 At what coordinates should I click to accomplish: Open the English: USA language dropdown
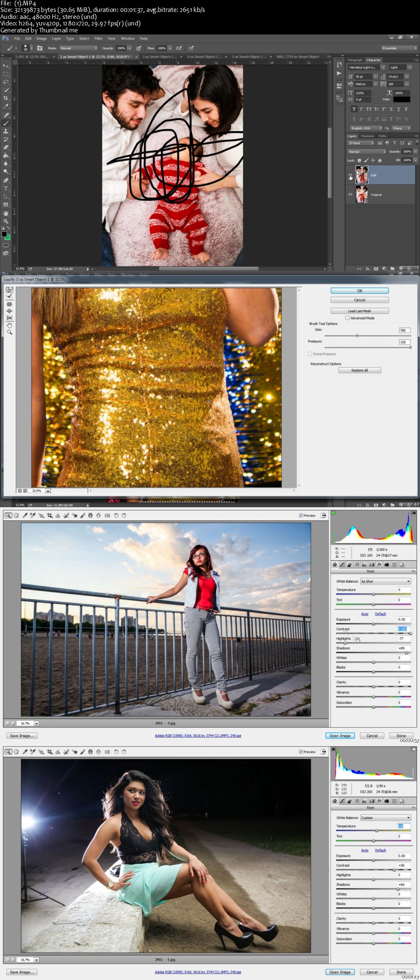[x=366, y=128]
